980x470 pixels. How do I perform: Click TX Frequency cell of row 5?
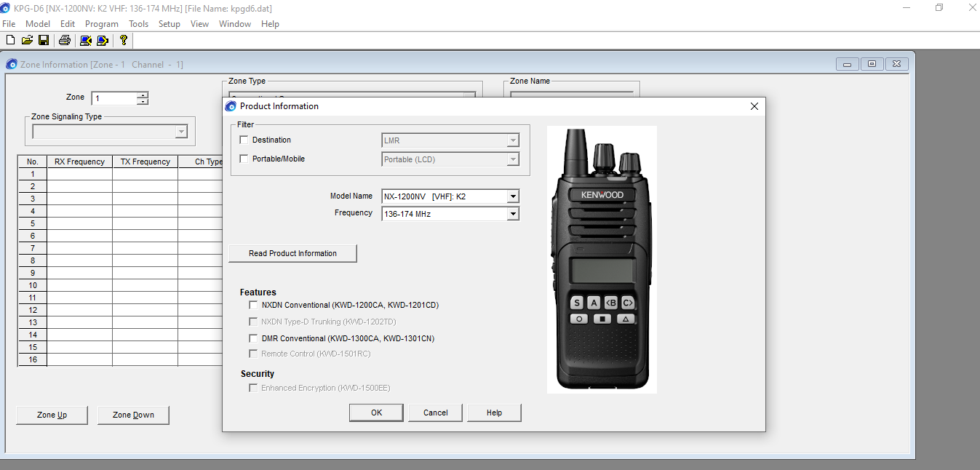coord(146,223)
